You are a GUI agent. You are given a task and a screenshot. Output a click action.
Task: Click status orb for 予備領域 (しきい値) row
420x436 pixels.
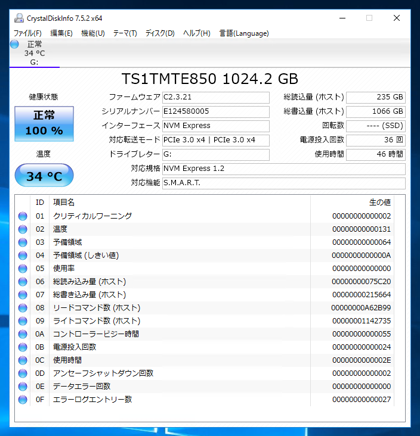click(x=23, y=256)
